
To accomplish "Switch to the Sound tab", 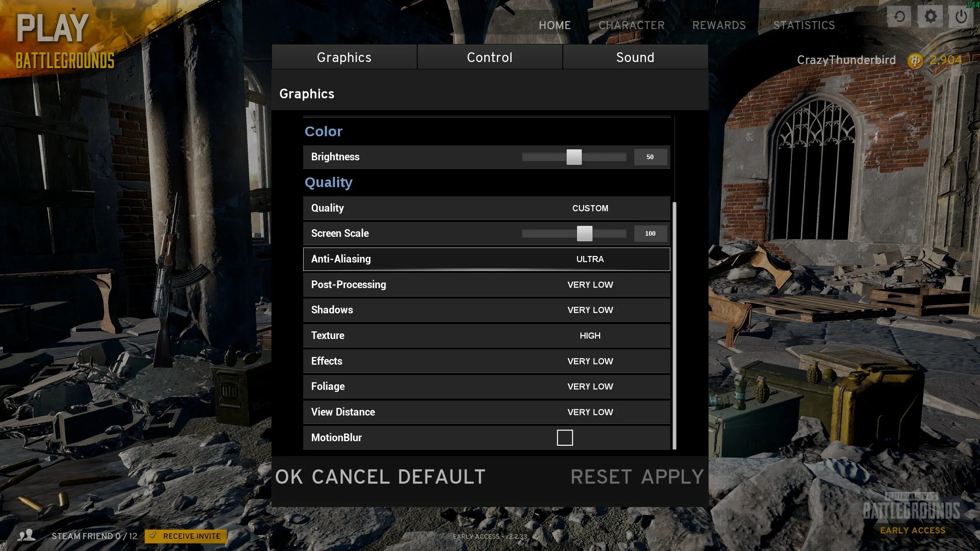I will click(x=635, y=57).
